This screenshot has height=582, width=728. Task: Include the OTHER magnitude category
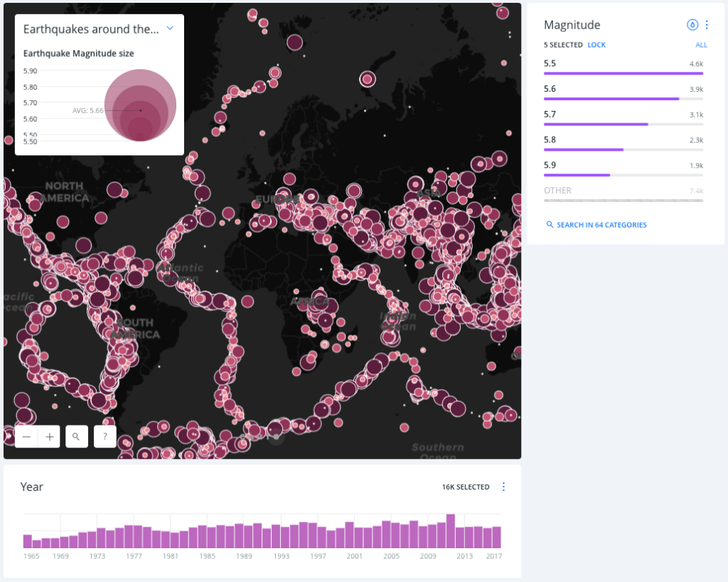pyautogui.click(x=557, y=190)
